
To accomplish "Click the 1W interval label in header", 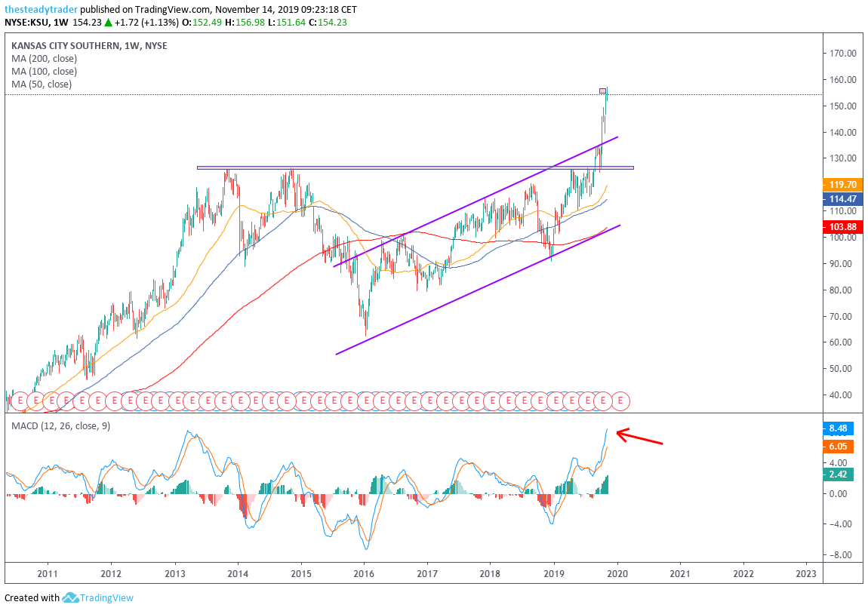I will point(61,23).
